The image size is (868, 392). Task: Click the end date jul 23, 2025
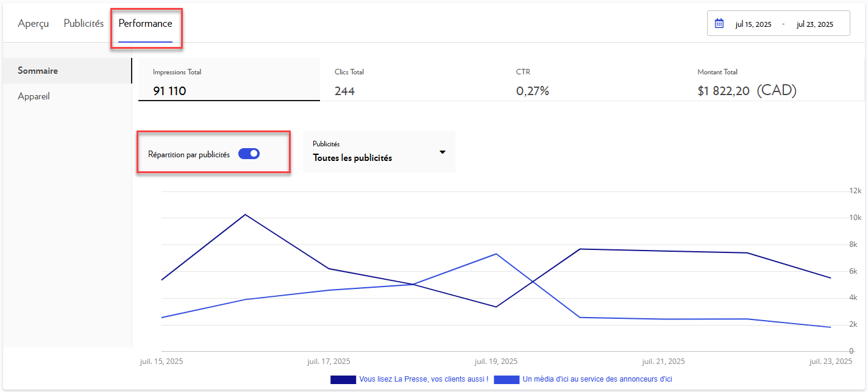[814, 24]
